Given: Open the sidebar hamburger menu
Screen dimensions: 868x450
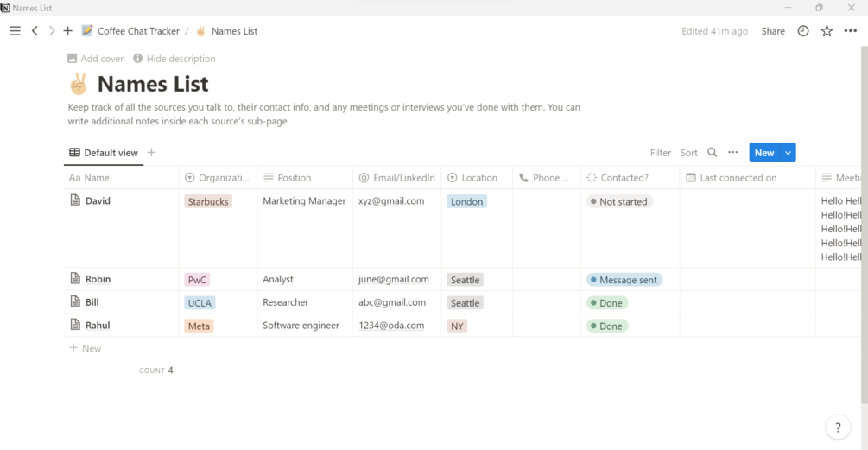Looking at the screenshot, I should (x=15, y=31).
